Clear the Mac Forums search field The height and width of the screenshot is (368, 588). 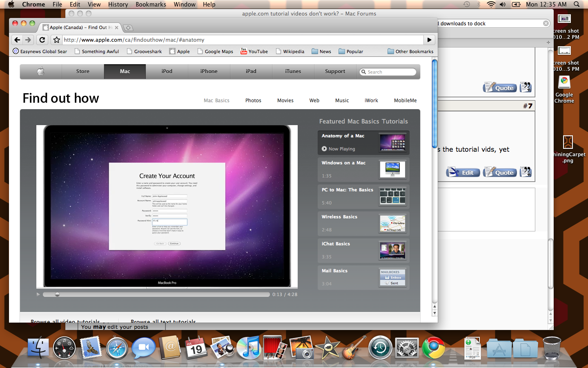coord(546,23)
